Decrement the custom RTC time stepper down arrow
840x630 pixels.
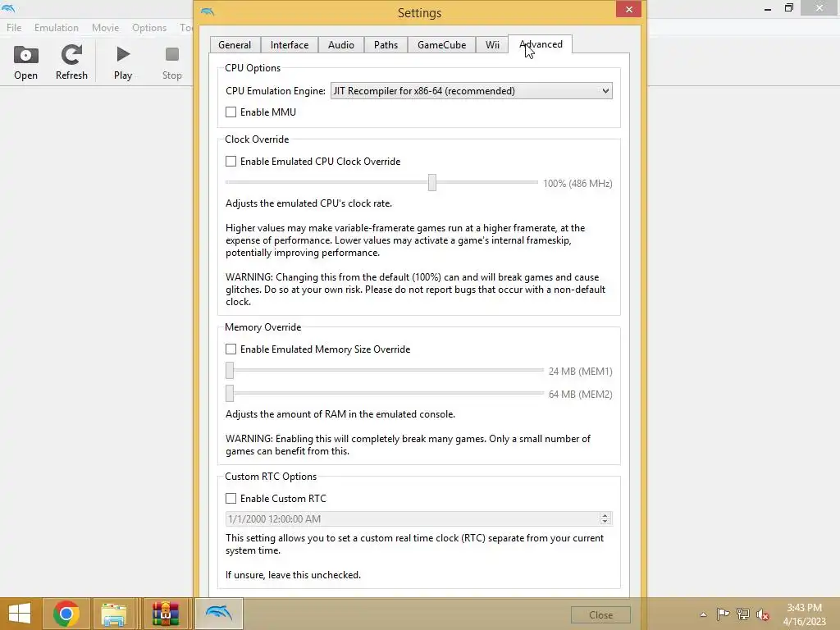click(605, 522)
